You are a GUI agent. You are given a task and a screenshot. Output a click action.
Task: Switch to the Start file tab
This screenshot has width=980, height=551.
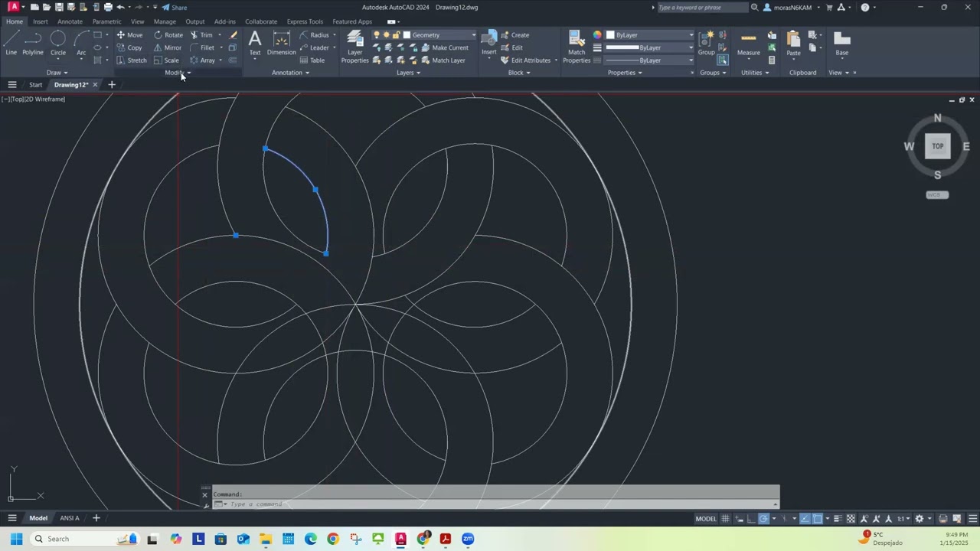coord(36,85)
